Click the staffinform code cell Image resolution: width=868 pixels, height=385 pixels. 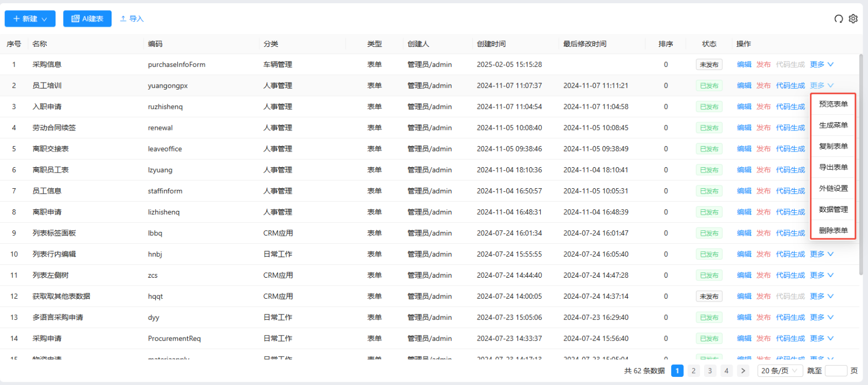click(x=165, y=191)
